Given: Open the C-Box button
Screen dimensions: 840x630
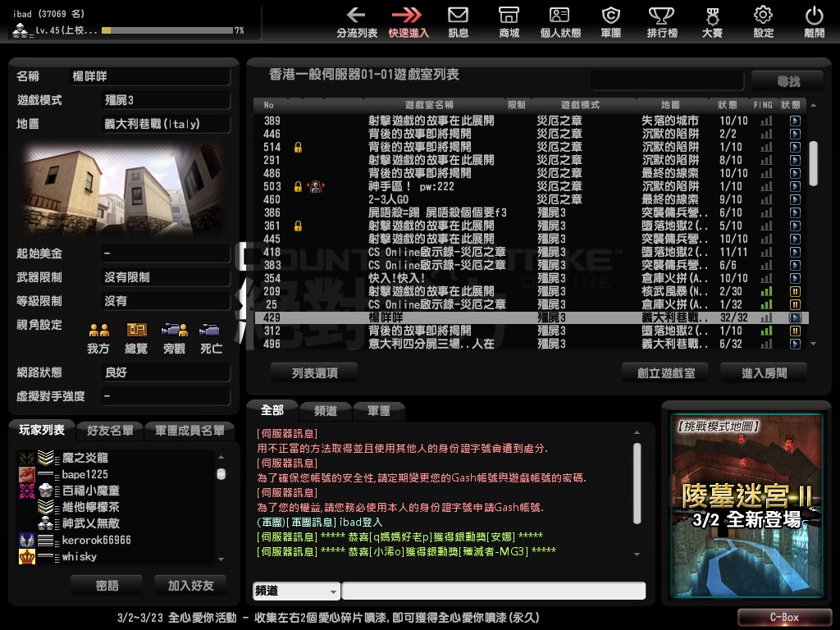Looking at the screenshot, I should tap(784, 618).
